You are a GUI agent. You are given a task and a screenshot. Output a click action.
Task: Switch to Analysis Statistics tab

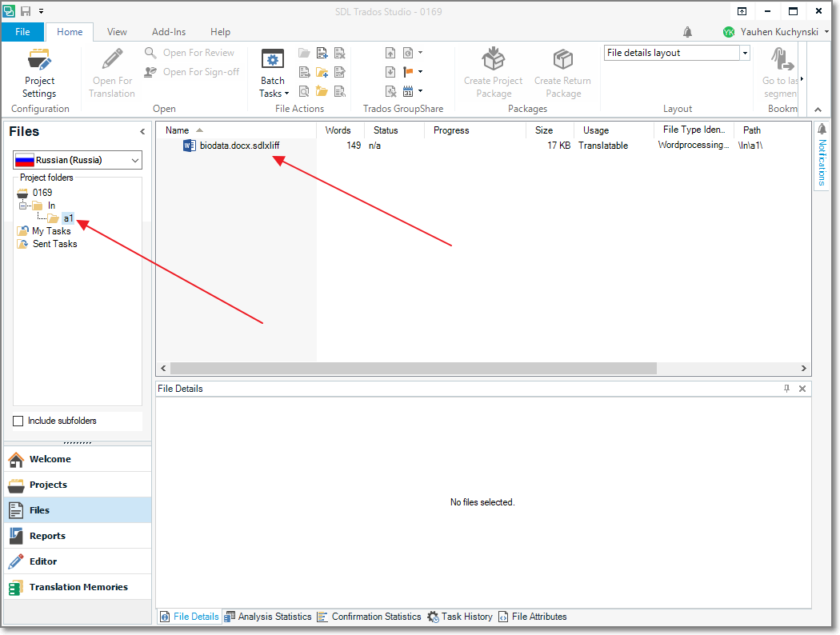pyautogui.click(x=268, y=617)
